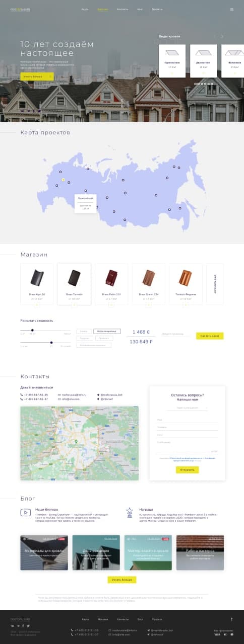Click Узнать больше below the blog cards

(x=122, y=580)
